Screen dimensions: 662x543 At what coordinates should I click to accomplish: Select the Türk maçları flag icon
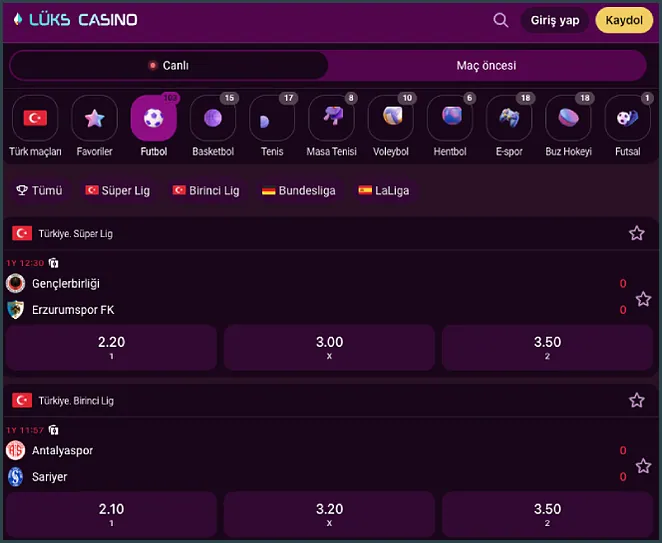35,118
